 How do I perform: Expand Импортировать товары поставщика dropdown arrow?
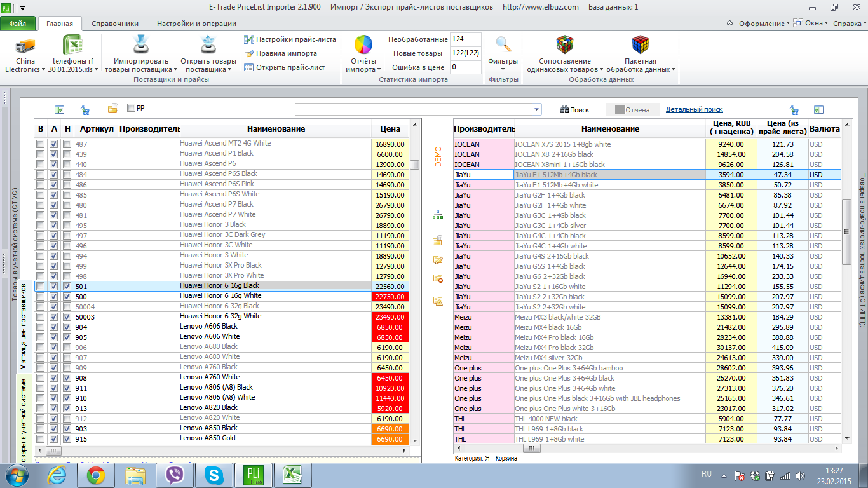point(174,70)
